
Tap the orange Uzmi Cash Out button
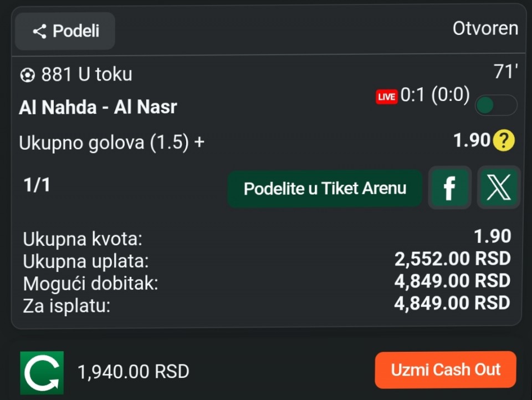point(446,370)
